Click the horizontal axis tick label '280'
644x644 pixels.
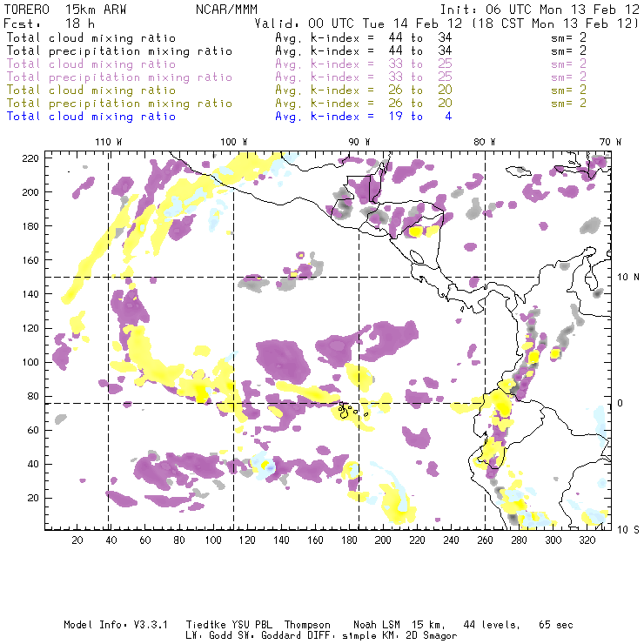point(520,540)
